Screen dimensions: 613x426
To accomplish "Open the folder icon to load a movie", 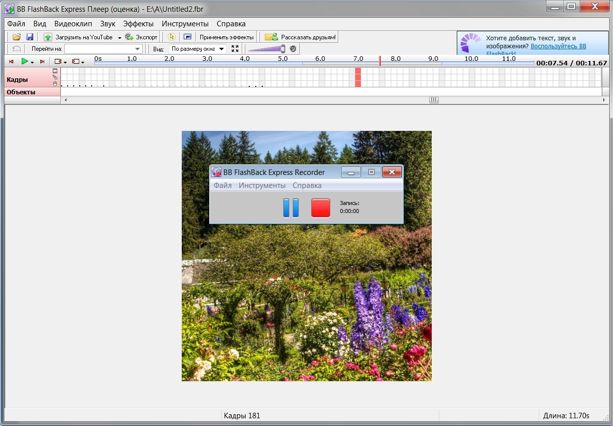I will coord(16,37).
